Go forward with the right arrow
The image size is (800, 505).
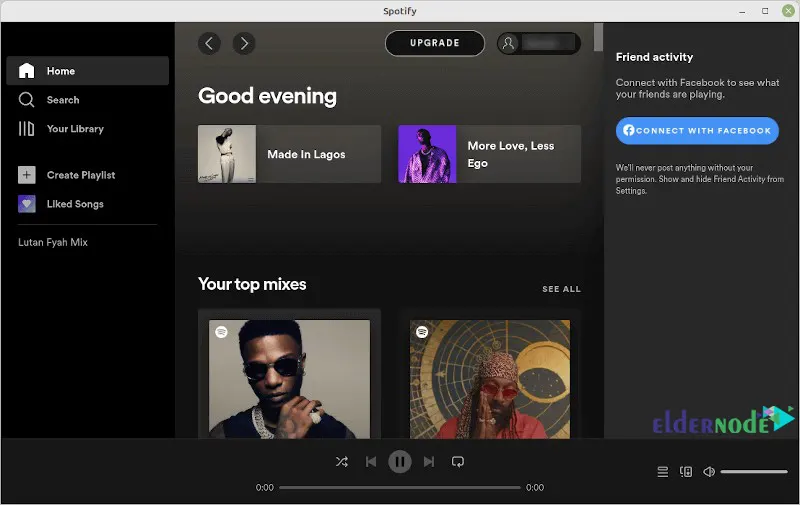[x=244, y=43]
